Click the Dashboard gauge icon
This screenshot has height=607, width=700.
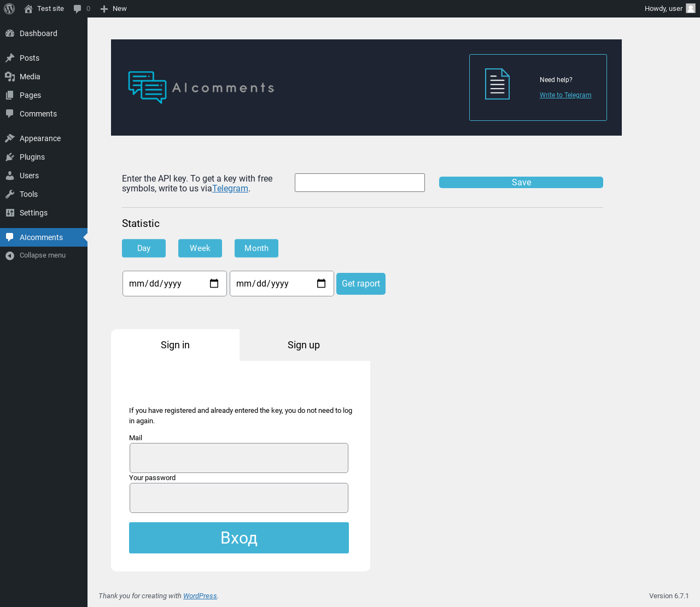[x=10, y=33]
